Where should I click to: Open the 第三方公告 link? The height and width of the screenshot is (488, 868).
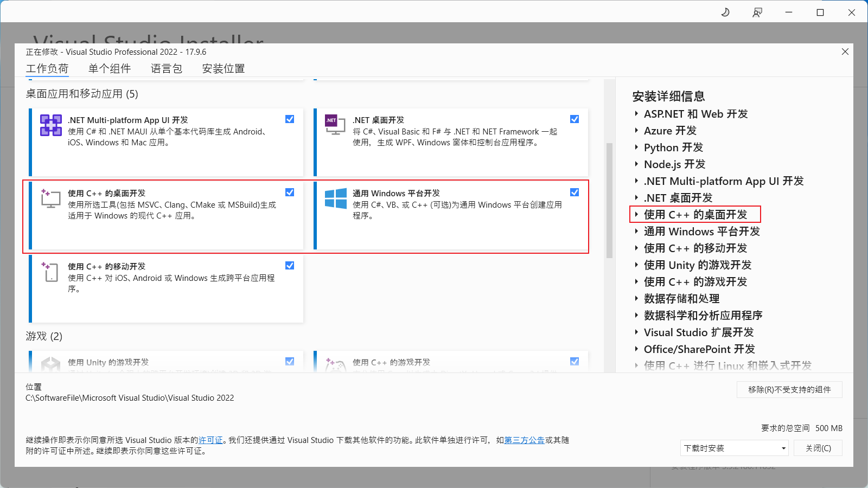click(525, 440)
